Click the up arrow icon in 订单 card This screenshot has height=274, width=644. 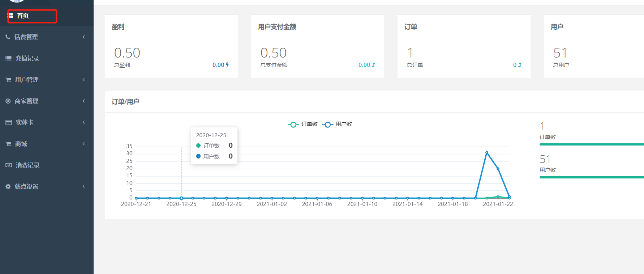(520, 65)
